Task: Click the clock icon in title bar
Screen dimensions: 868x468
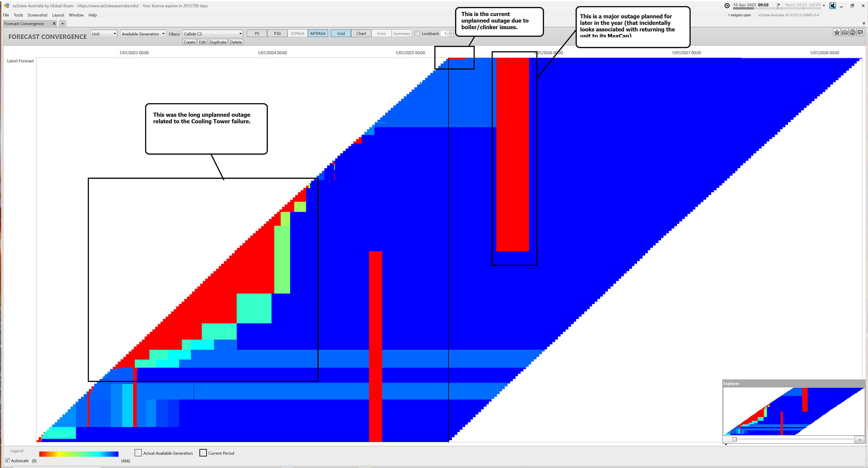Action: 727,5
